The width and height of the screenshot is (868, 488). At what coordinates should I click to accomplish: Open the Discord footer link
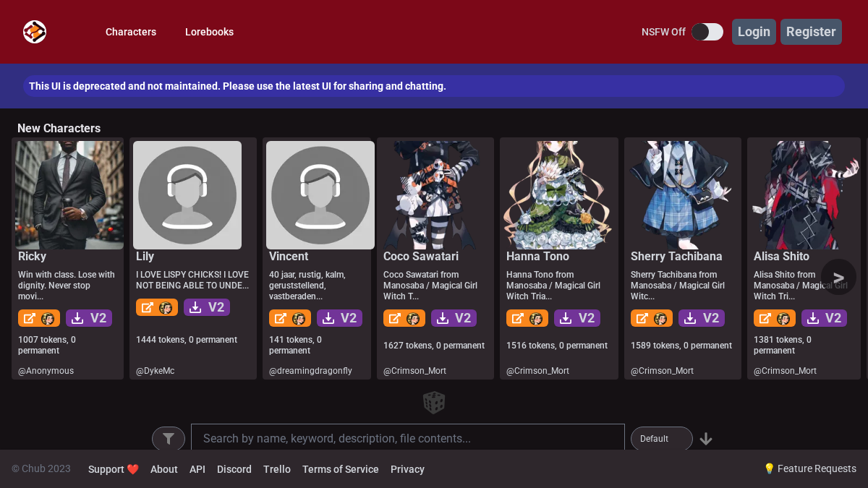click(x=234, y=469)
